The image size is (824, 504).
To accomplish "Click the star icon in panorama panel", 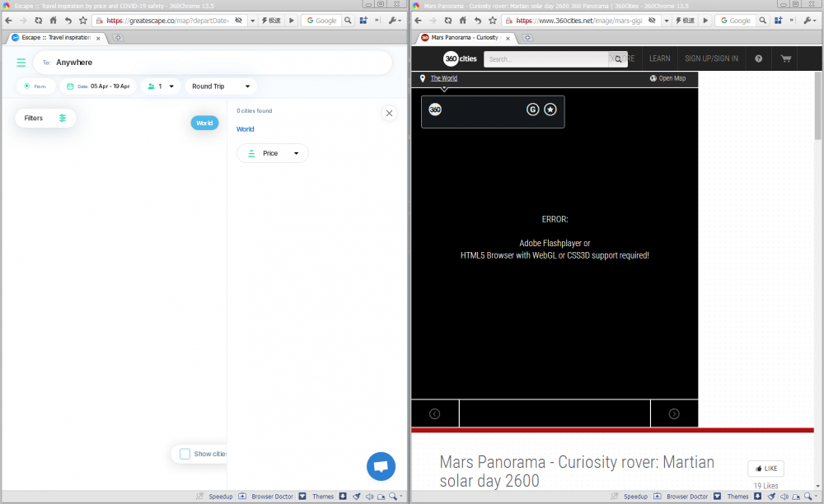I will point(550,110).
